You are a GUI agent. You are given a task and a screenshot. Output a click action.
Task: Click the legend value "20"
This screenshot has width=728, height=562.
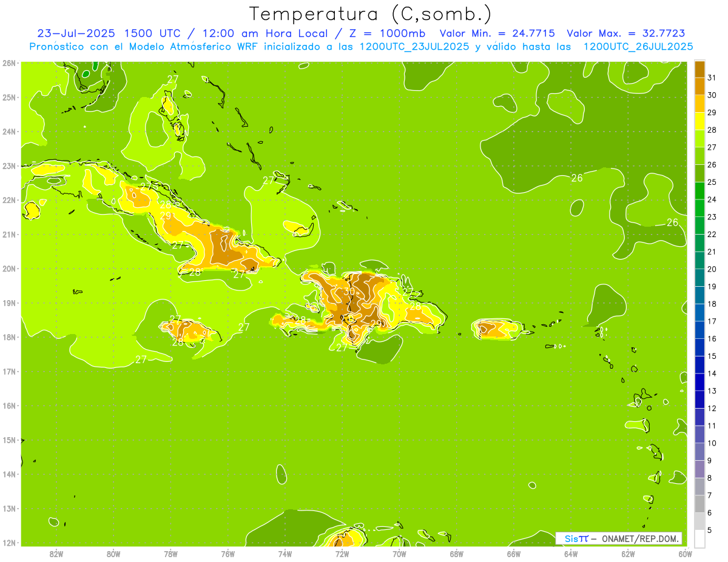click(x=712, y=269)
